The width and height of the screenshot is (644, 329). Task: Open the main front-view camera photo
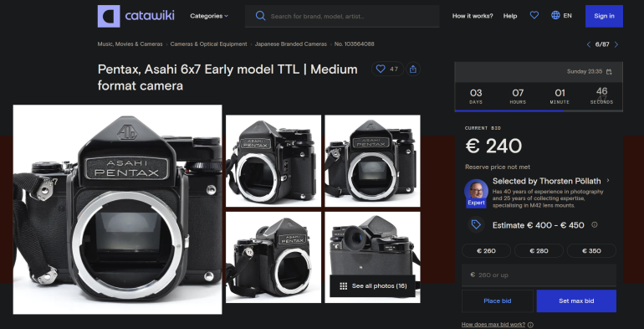[x=117, y=209]
